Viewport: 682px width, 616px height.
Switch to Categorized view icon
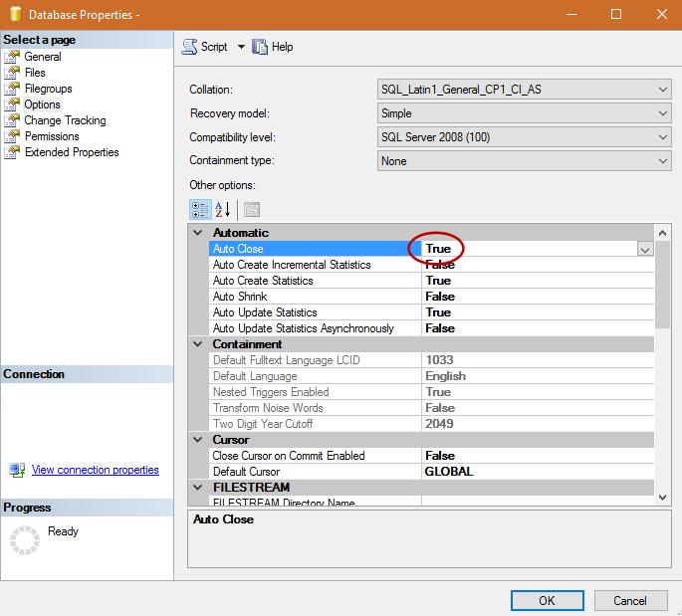coord(200,210)
